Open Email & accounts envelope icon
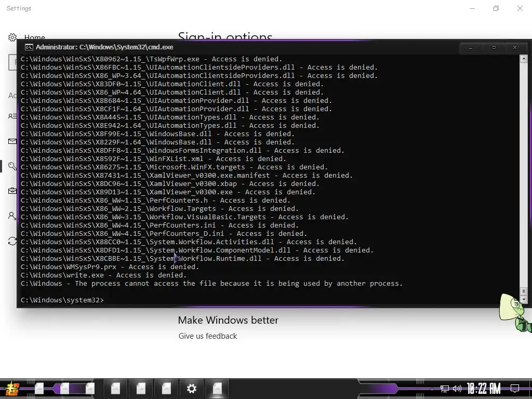Viewport: 532px width, 399px height. (x=12, y=141)
